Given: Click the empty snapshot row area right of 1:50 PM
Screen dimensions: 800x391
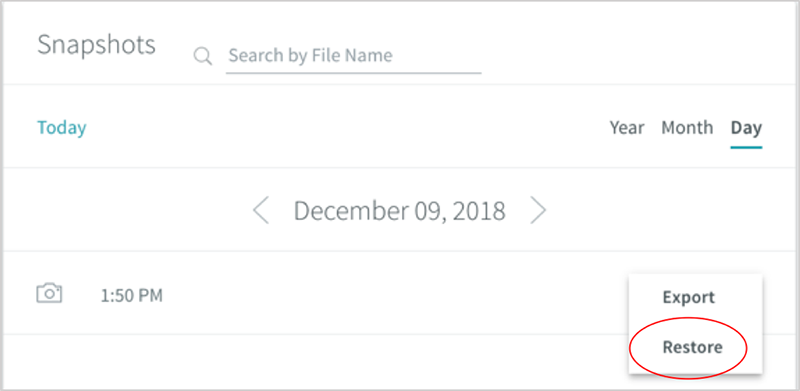Looking at the screenshot, I should click(395, 293).
